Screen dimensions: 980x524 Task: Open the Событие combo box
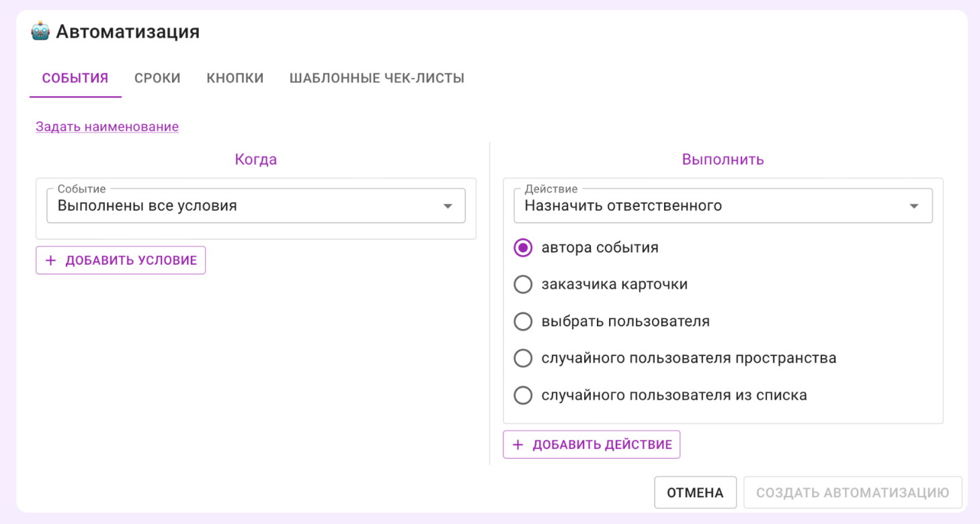coord(255,206)
